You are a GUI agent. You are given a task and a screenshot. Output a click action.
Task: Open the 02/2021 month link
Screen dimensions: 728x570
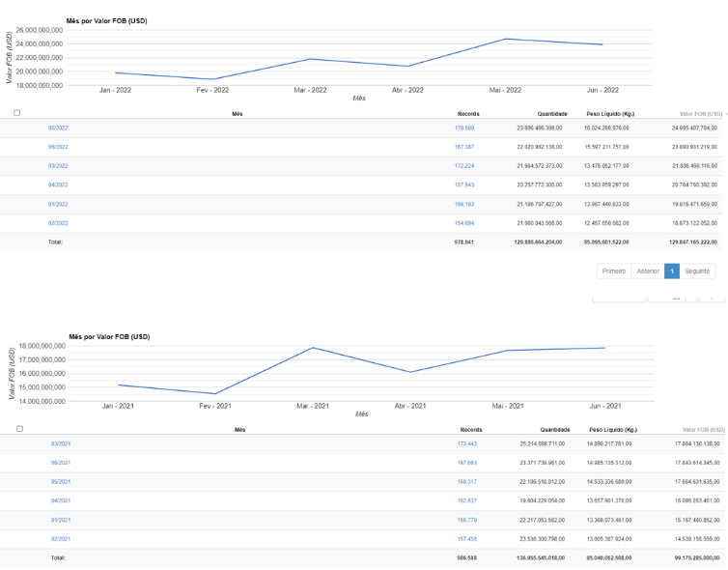(61, 538)
